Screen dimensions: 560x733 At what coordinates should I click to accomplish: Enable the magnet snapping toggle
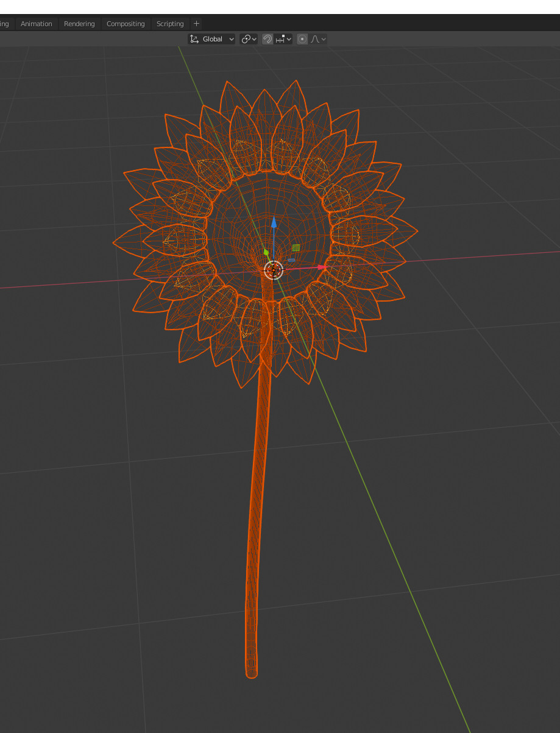coord(267,38)
